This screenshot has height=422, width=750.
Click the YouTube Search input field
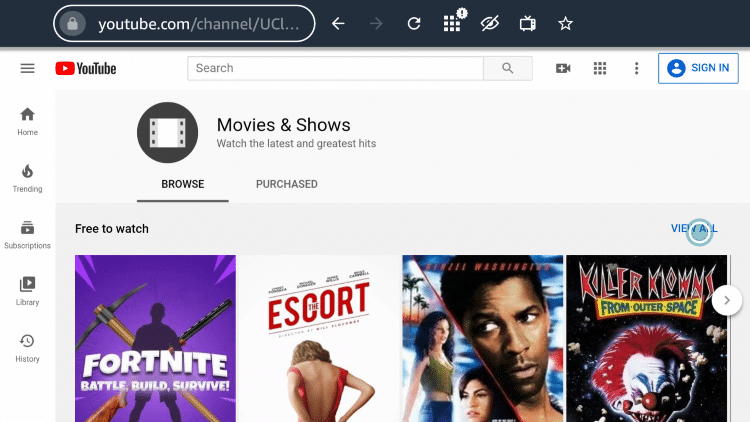335,68
